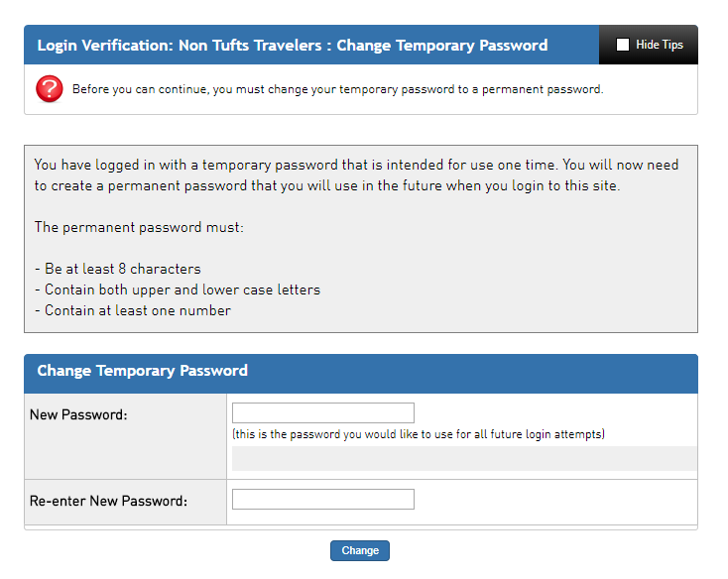Tick the Hide Tips checkbox
Screen dimensions: 728x579
pos(622,45)
